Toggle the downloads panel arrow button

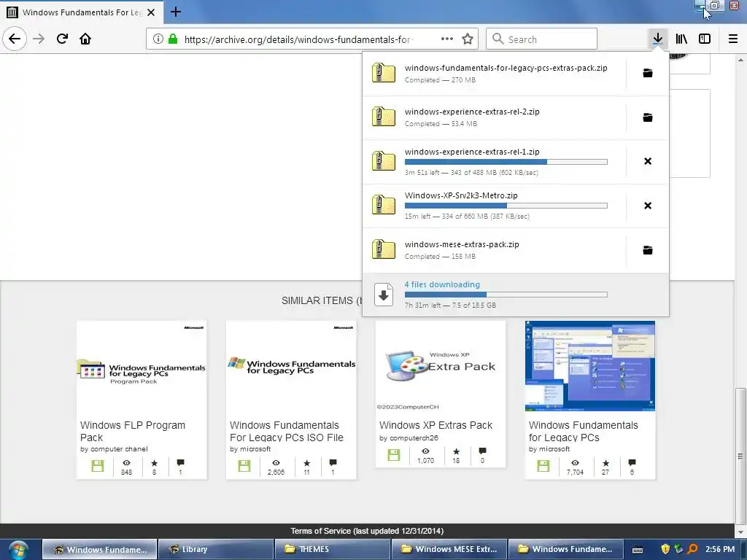click(x=658, y=39)
